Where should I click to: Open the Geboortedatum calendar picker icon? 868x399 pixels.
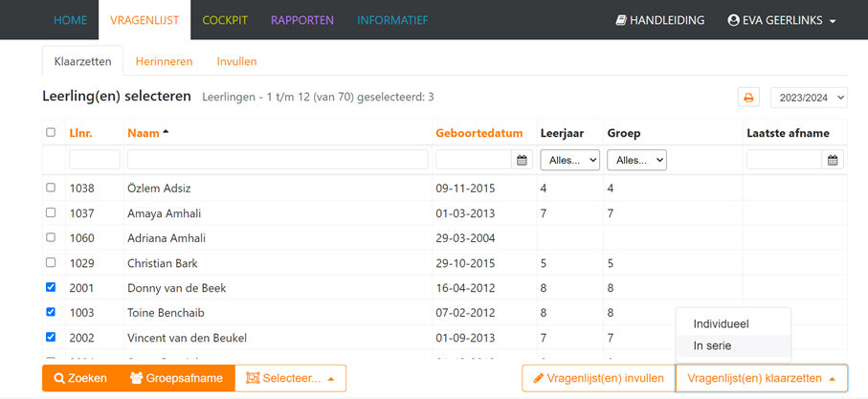point(522,160)
